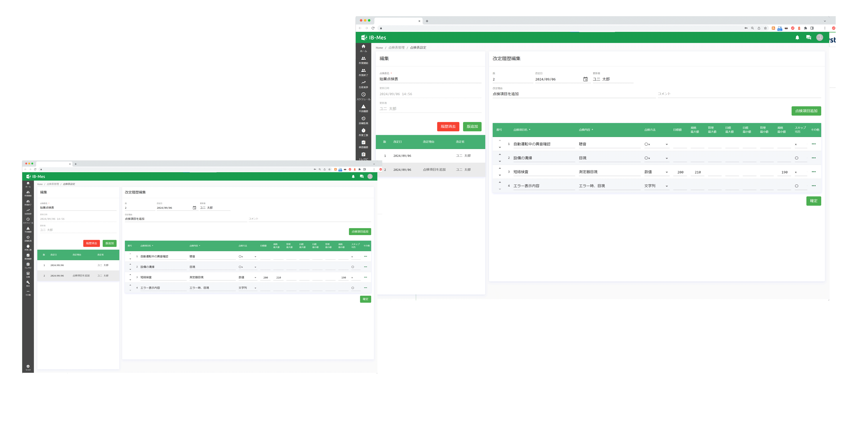Select version 1 row in the smaller window revision table
Screen dimensions: 868x434
click(x=78, y=265)
